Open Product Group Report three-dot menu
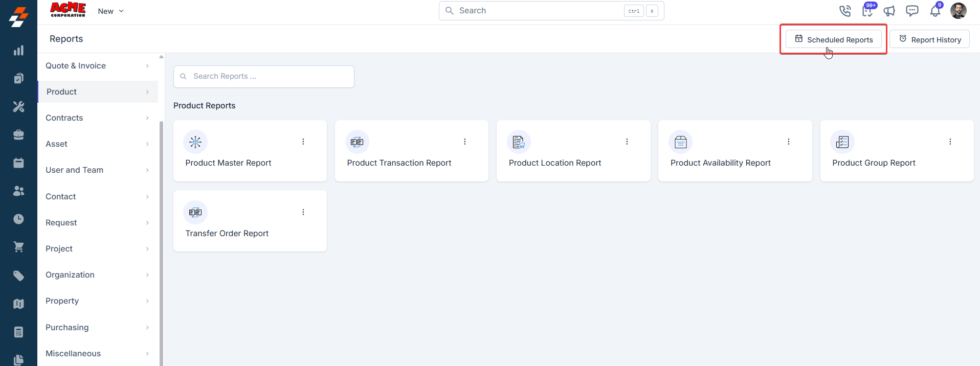Viewport: 980px width, 366px height. coord(950,142)
